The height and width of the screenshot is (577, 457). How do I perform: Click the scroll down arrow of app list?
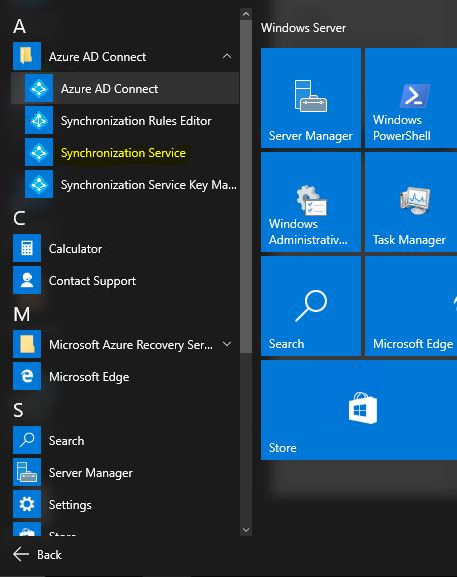click(x=246, y=530)
